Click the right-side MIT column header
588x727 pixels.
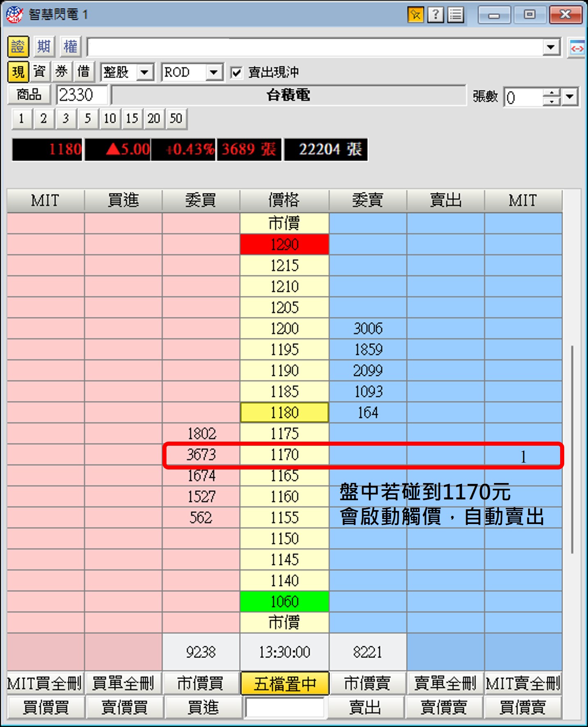(523, 201)
